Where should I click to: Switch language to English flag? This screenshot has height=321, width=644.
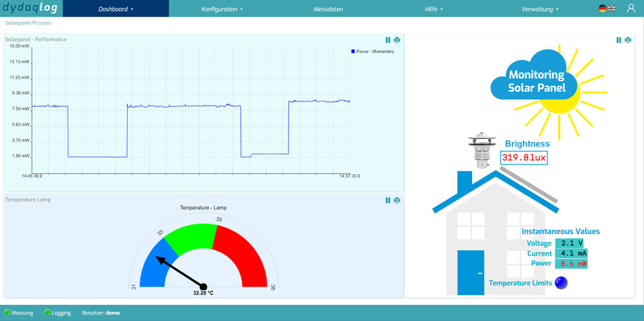pos(611,8)
